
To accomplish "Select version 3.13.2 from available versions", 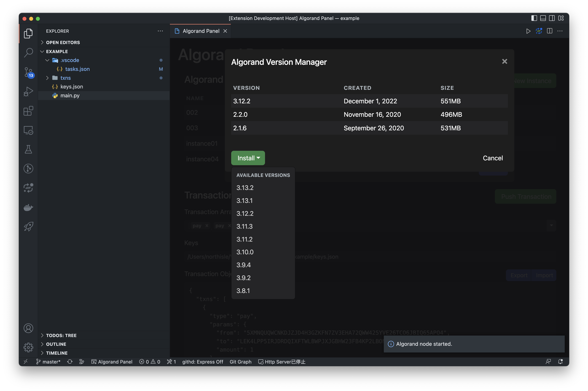I will 245,188.
